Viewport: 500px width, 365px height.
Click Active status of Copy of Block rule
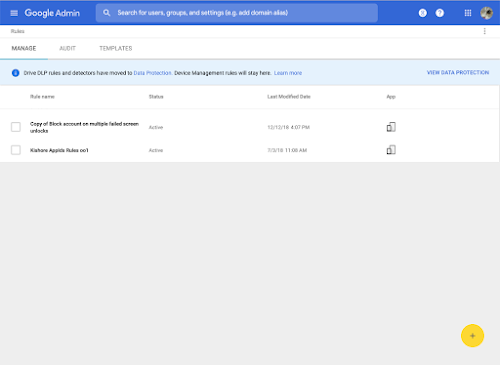(156, 127)
